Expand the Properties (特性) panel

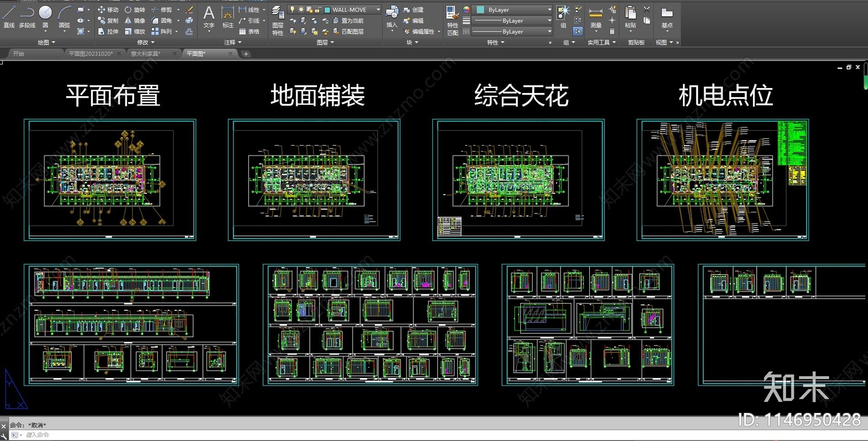tap(495, 42)
